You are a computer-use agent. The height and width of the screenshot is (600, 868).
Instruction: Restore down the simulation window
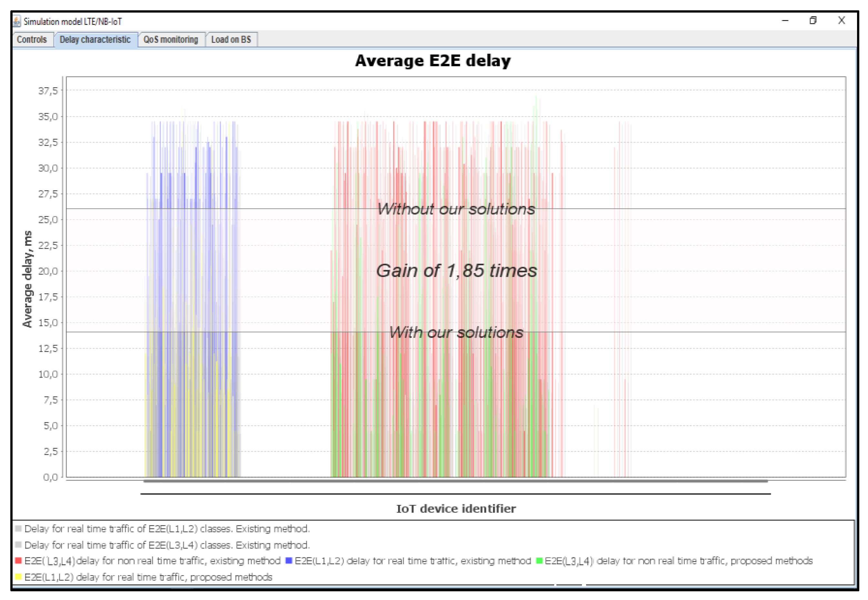tap(813, 21)
